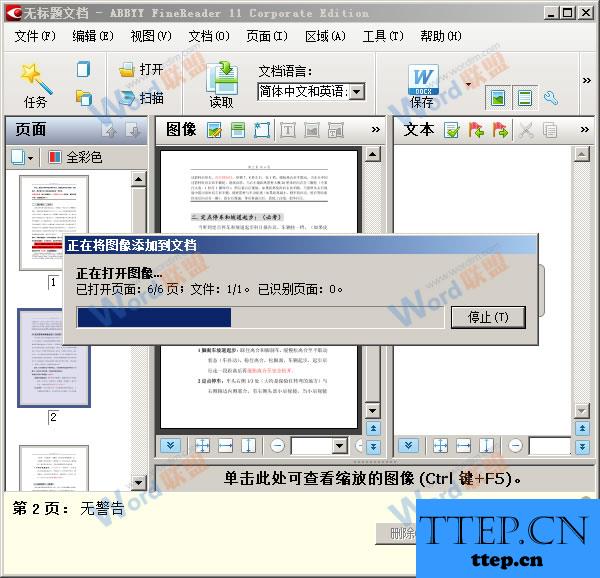The width and height of the screenshot is (600, 578).
Task: Click the draw table area icon
Action: [x=336, y=130]
